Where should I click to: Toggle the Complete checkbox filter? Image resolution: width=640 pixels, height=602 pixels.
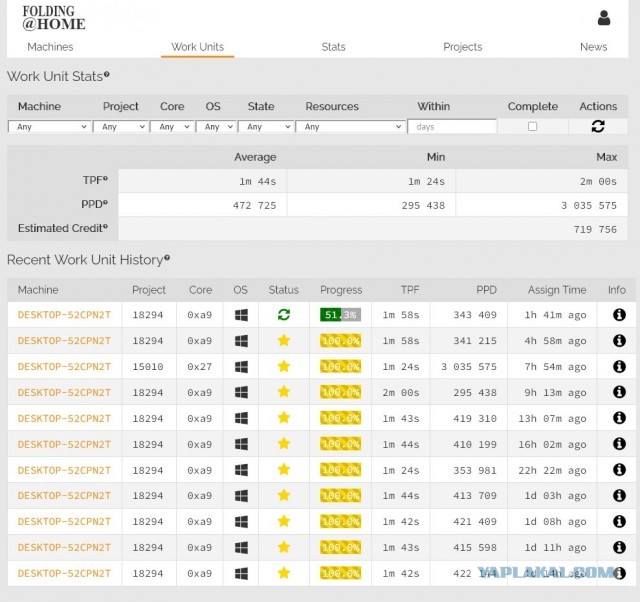[x=532, y=127]
